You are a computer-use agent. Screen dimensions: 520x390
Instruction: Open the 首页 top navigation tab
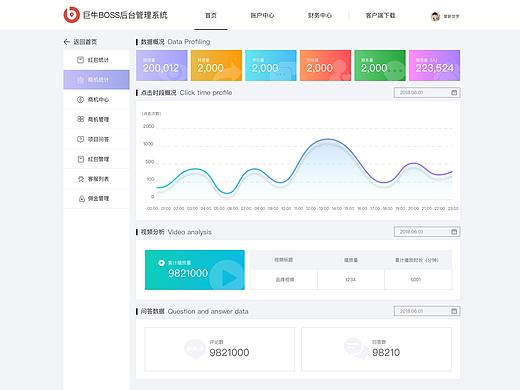pyautogui.click(x=211, y=15)
